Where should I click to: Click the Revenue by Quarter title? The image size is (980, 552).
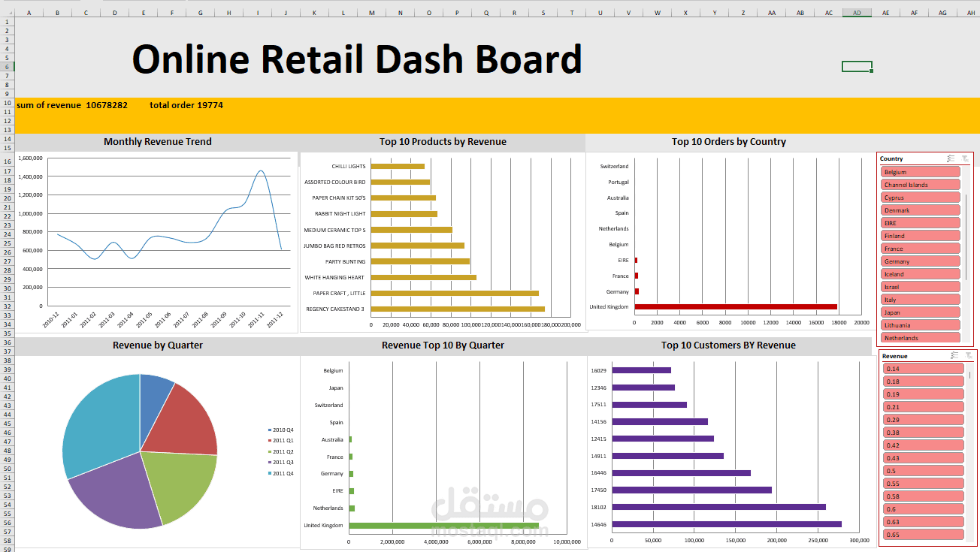[x=158, y=345]
